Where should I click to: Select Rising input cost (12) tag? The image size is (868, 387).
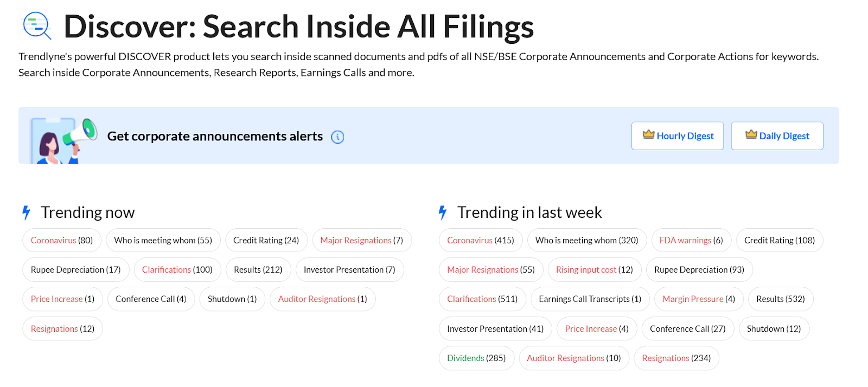(x=595, y=269)
